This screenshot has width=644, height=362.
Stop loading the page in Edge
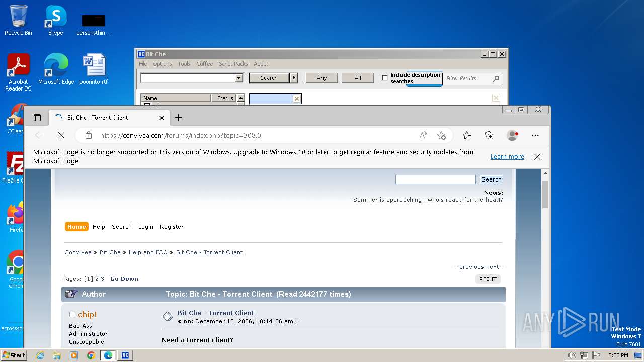pyautogui.click(x=61, y=135)
